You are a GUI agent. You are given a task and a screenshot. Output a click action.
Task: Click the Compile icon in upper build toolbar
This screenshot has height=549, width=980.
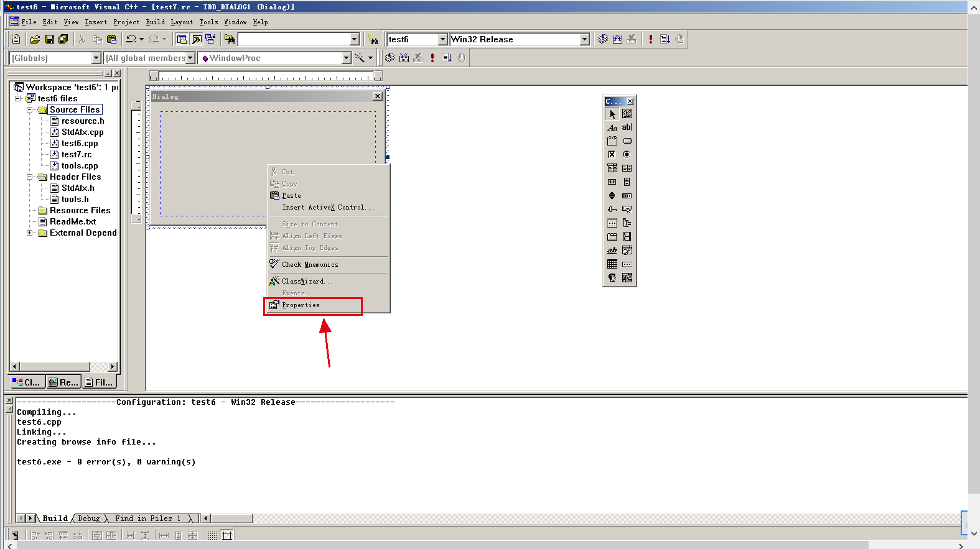click(603, 39)
